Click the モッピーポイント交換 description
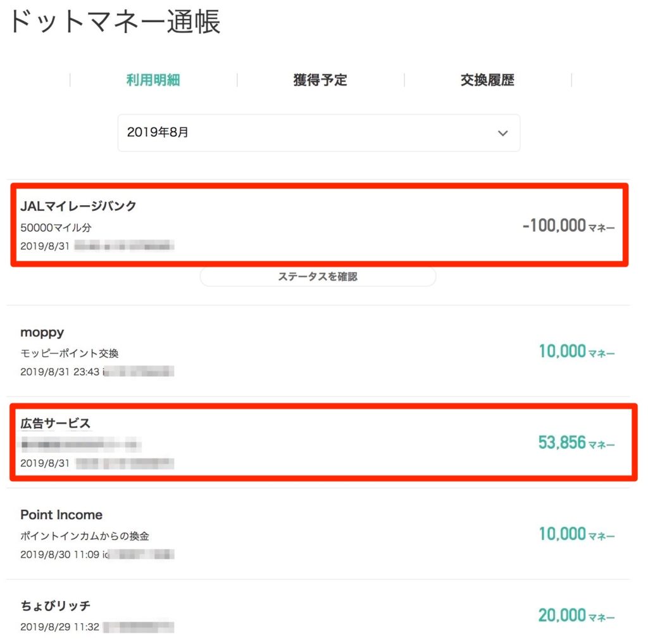Screen dimensions: 648x644 [70, 353]
